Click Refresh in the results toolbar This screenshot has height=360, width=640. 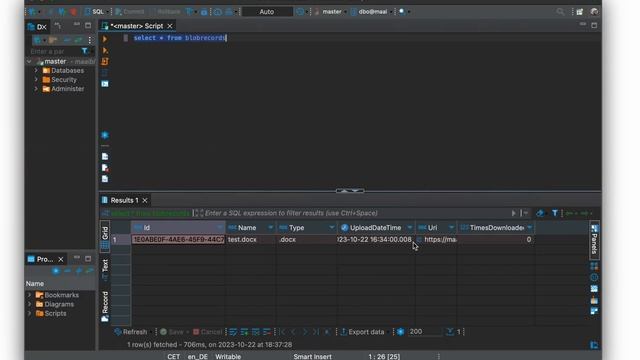tap(131, 332)
